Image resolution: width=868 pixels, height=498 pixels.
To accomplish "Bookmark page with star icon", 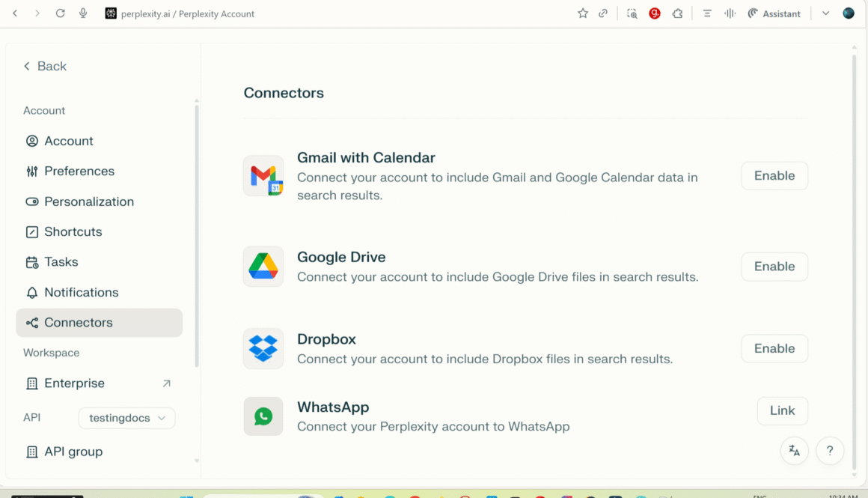I will 583,13.
